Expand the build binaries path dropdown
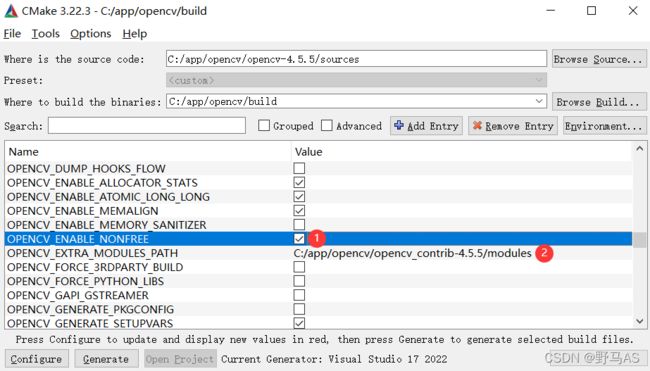650x371 pixels. click(539, 101)
